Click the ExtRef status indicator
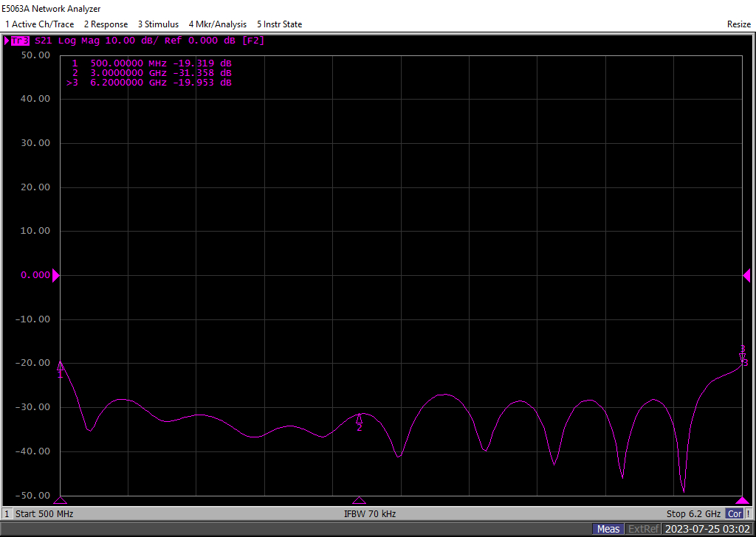 pyautogui.click(x=642, y=529)
